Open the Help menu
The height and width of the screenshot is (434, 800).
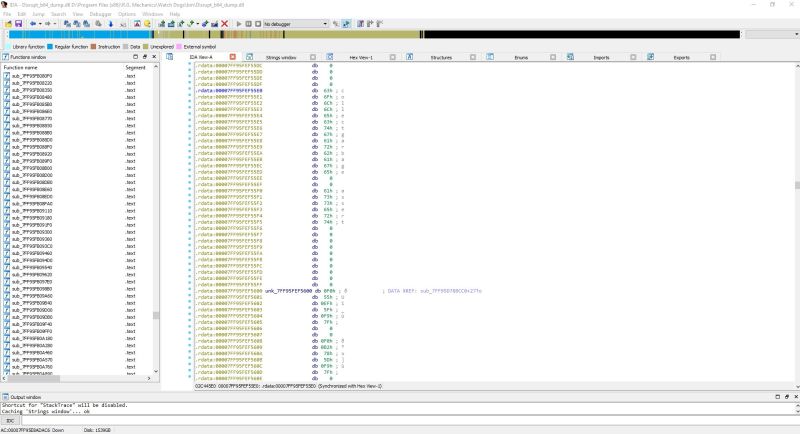pos(174,14)
